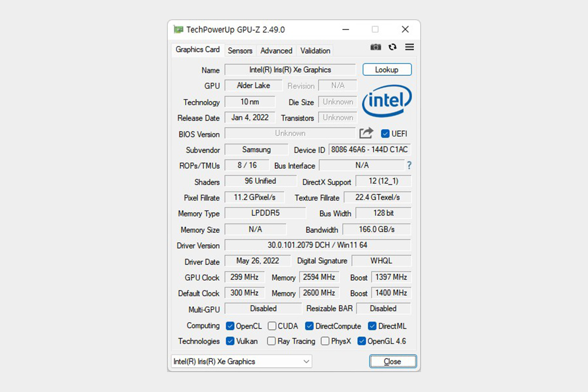Click the Memory Size field showing N/A

pos(255,229)
